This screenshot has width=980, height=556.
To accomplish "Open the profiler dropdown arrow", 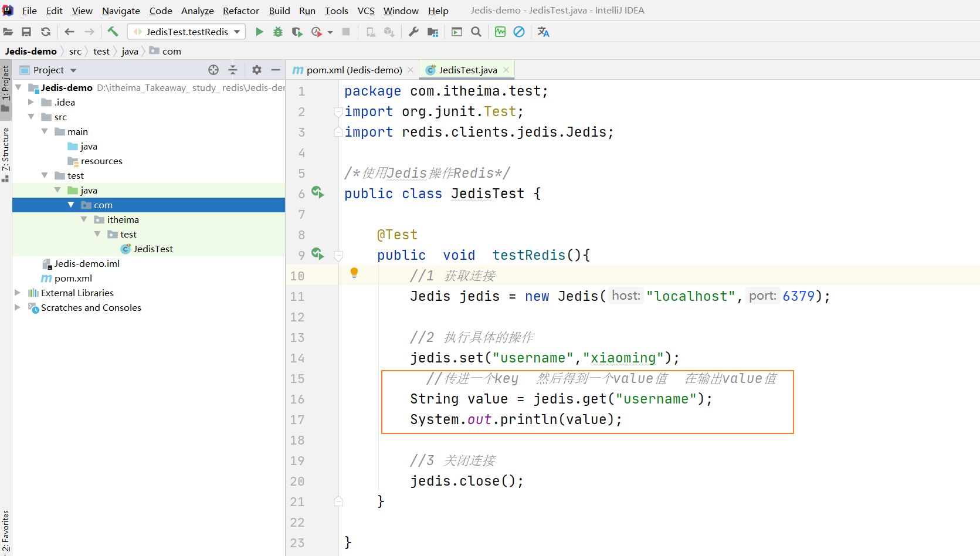I will 330,32.
